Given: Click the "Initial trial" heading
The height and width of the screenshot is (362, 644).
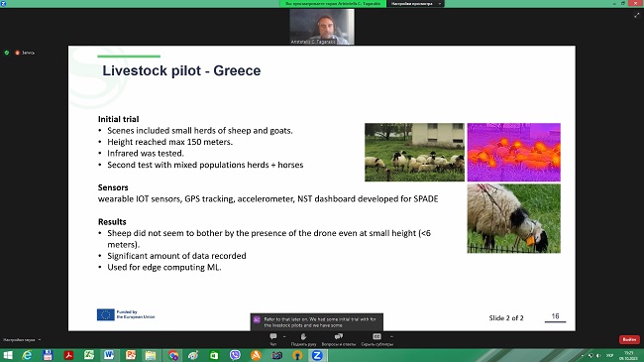Looking at the screenshot, I should 118,119.
